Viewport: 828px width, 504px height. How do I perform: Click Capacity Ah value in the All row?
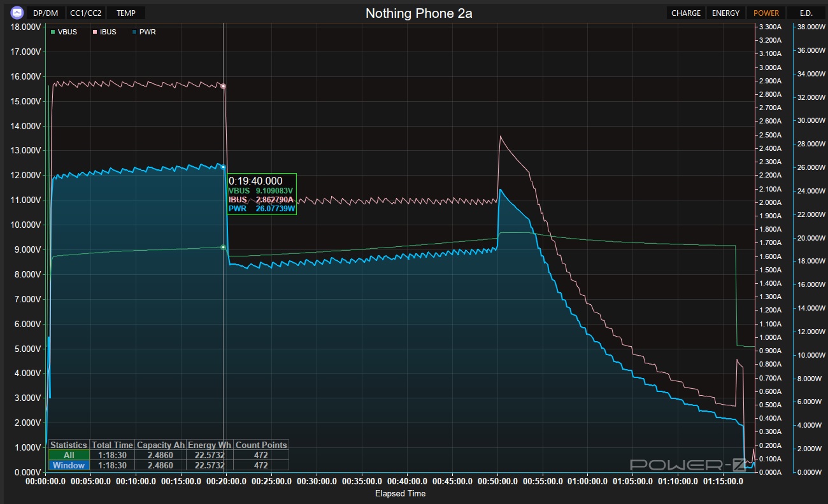pyautogui.click(x=161, y=455)
